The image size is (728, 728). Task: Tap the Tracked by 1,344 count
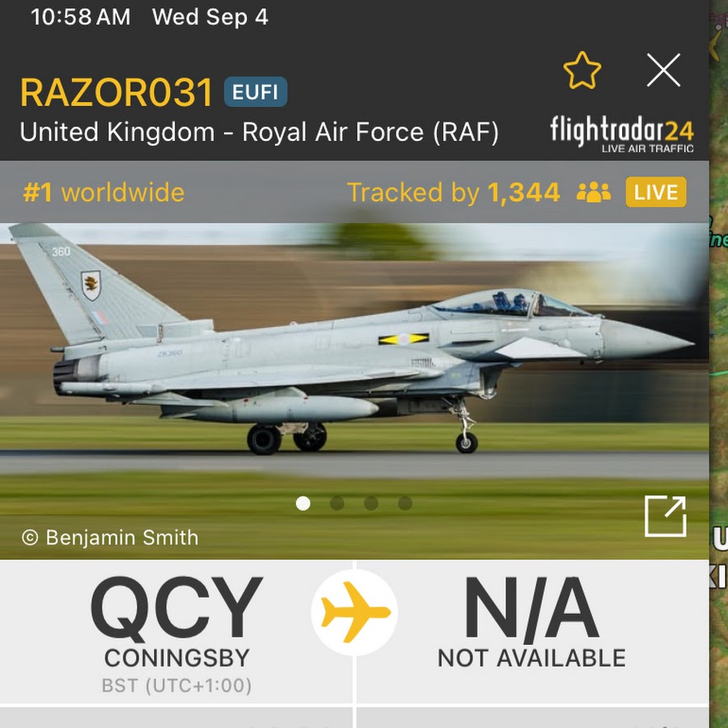[x=454, y=193]
